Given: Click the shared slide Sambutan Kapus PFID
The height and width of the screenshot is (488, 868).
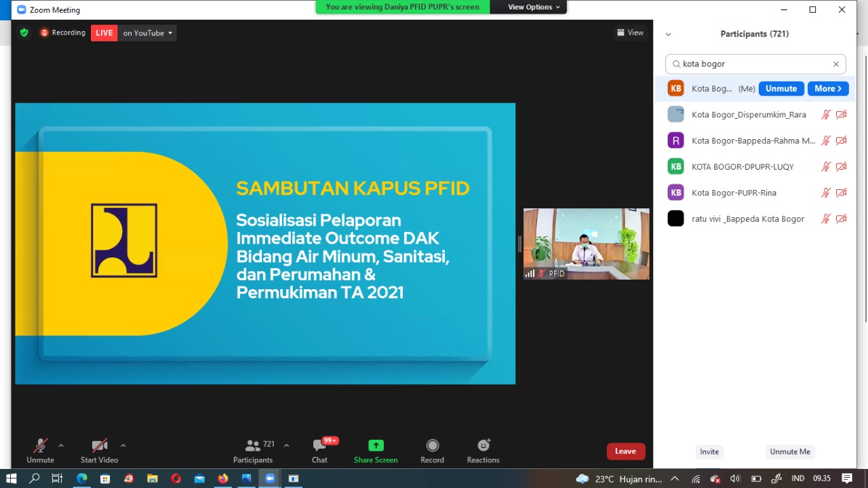Looking at the screenshot, I should (x=265, y=244).
